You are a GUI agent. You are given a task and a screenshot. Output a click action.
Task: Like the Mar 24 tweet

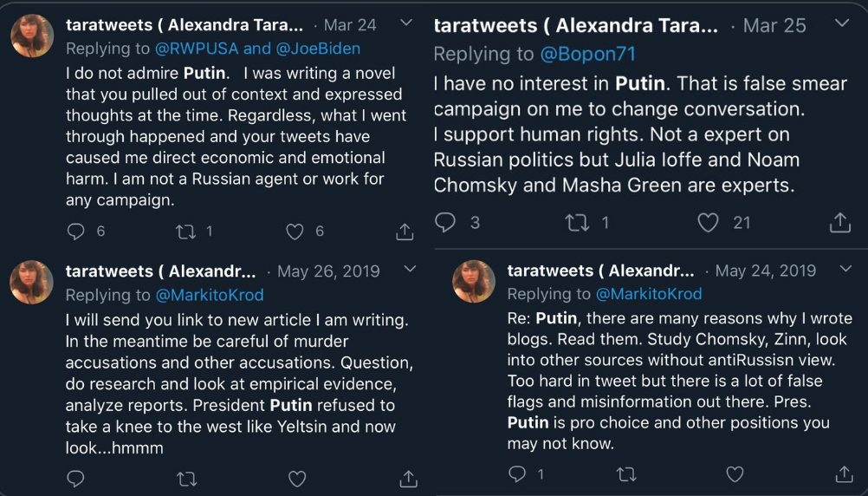click(295, 232)
